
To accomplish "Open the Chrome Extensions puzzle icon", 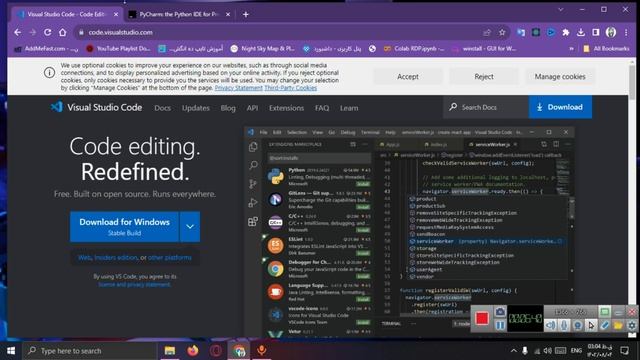I will click(566, 32).
